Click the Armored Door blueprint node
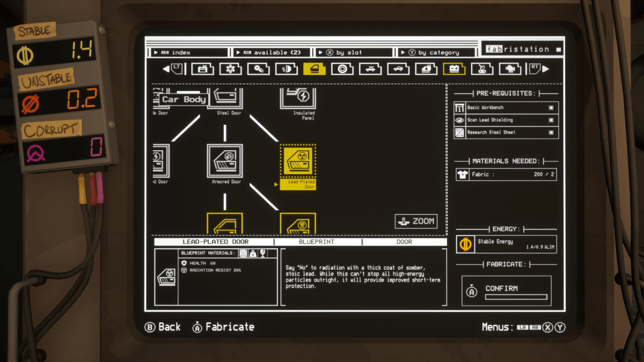The image size is (644, 362). click(225, 161)
